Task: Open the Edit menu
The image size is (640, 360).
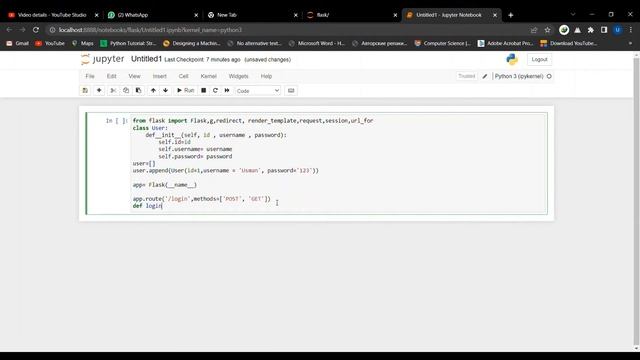Action: point(111,76)
